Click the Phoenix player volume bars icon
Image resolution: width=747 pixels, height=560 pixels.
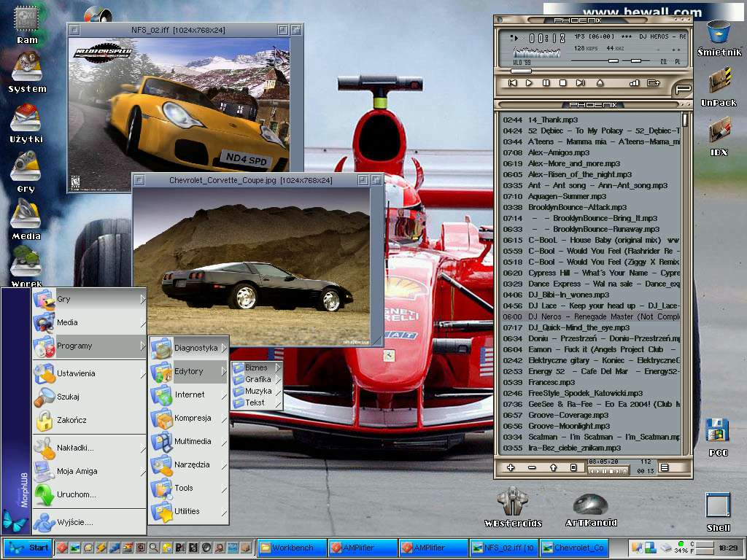coord(634,83)
